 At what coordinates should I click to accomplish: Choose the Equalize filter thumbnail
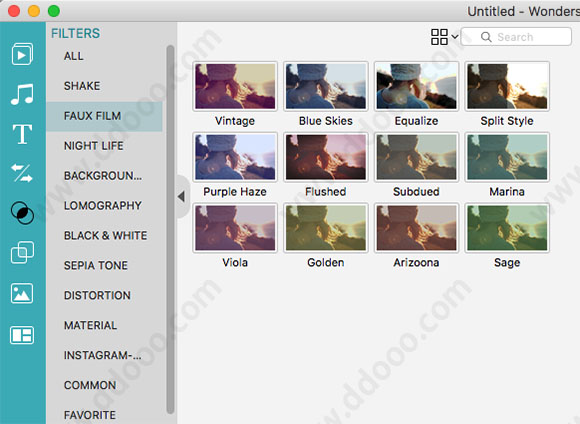[x=417, y=86]
